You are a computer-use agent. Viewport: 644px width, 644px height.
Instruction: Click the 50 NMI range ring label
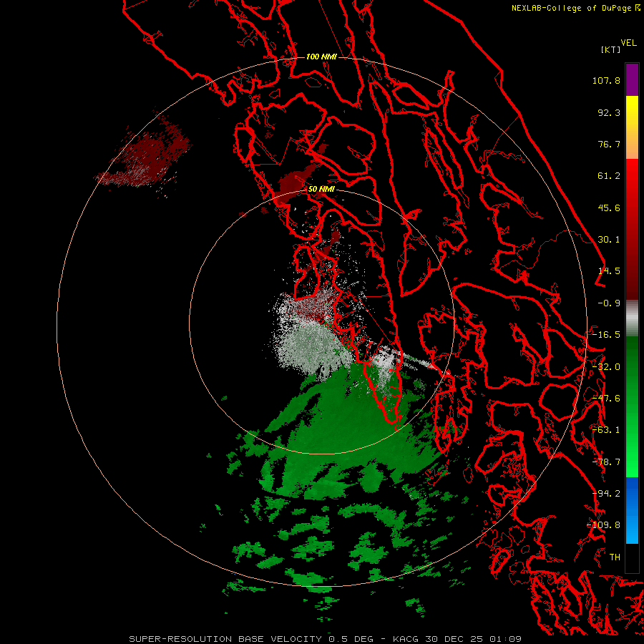click(321, 190)
